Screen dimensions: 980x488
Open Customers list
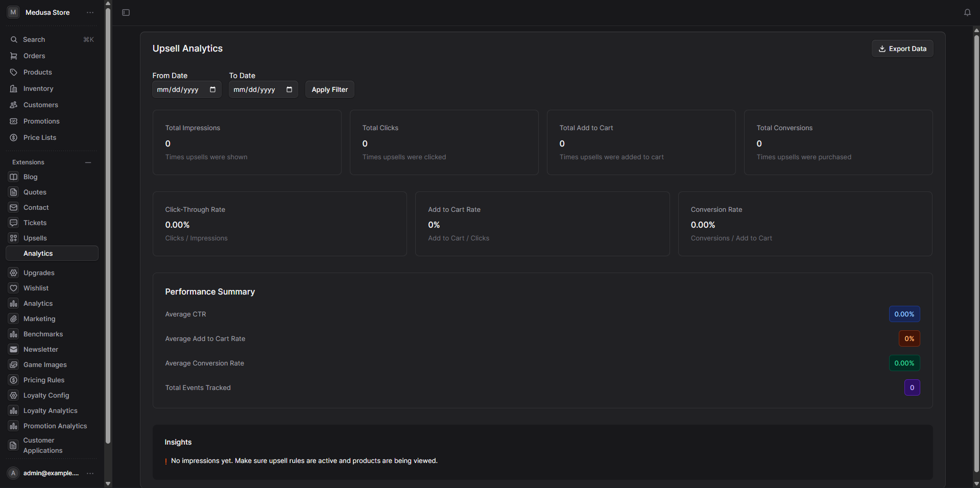[x=52, y=105]
